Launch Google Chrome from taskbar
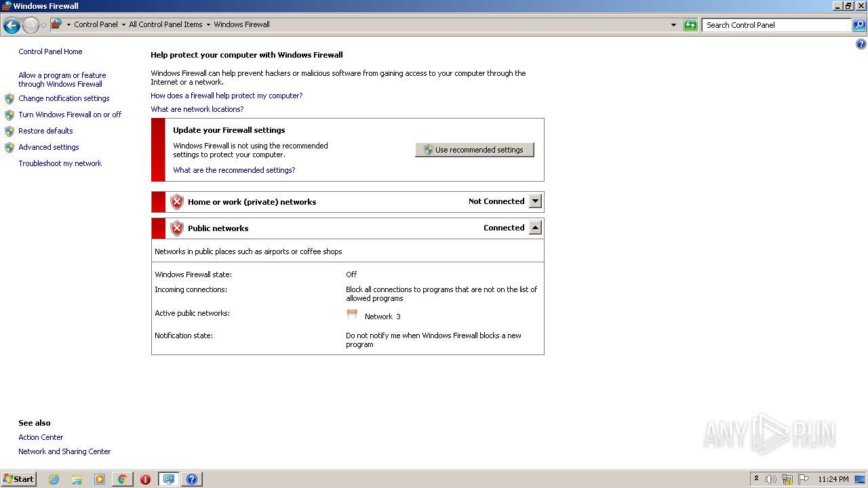The width and height of the screenshot is (868, 488). [x=122, y=479]
